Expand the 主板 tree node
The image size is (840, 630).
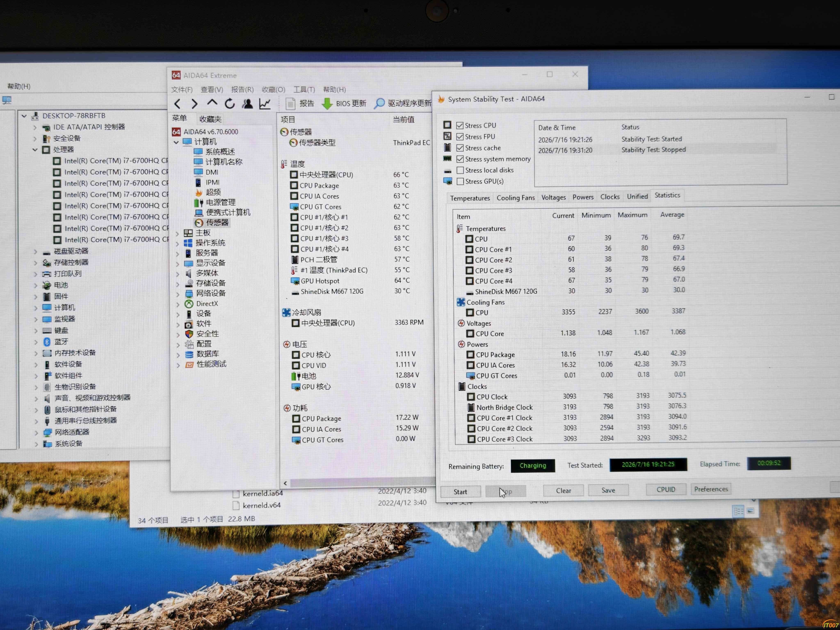[177, 233]
